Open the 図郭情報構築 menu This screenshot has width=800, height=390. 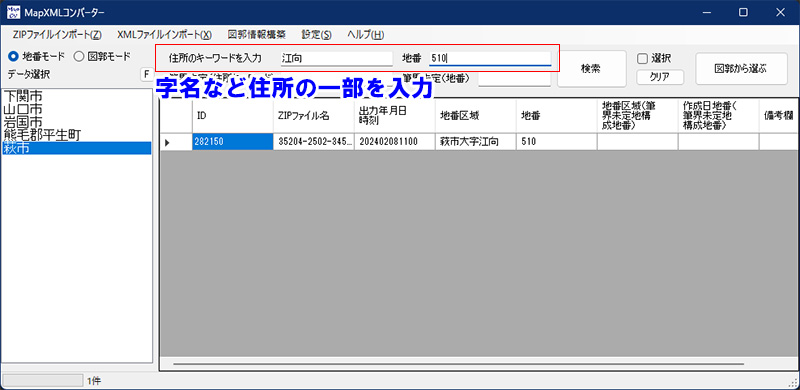[x=257, y=35]
